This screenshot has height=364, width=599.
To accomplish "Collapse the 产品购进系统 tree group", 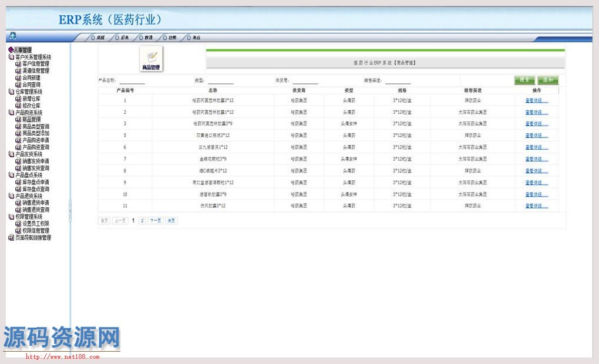I will point(11,112).
